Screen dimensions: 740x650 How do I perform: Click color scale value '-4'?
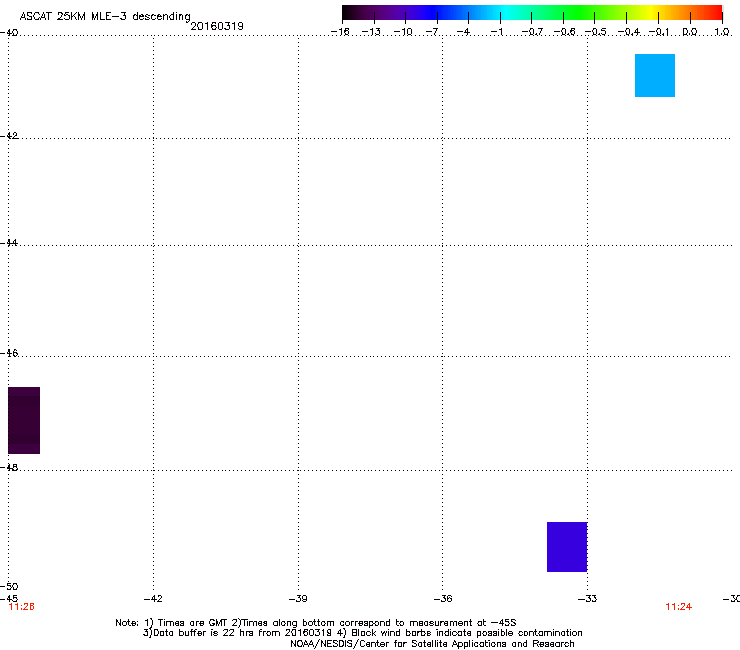(x=464, y=32)
